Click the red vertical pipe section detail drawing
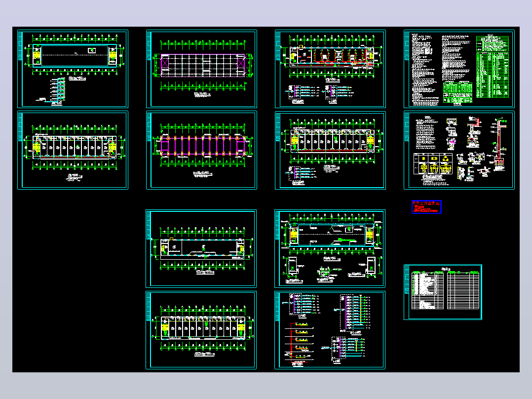This screenshot has height=399, width=532. pyautogui.click(x=499, y=143)
